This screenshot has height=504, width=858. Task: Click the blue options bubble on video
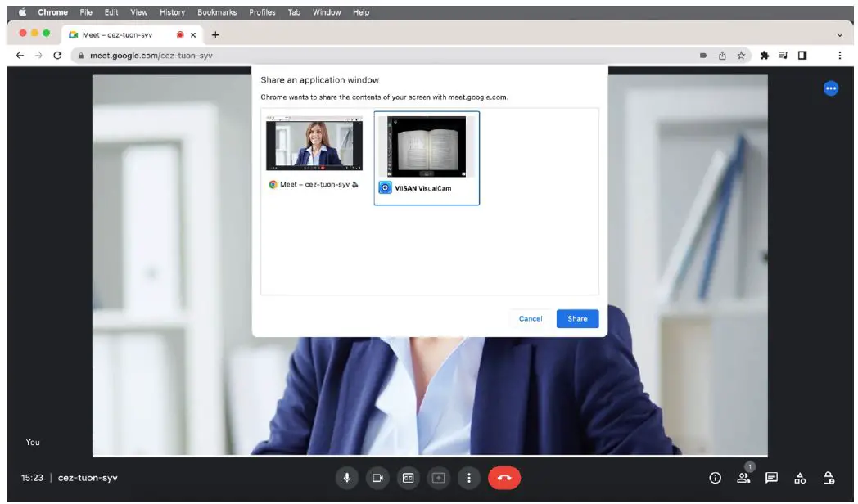click(830, 88)
